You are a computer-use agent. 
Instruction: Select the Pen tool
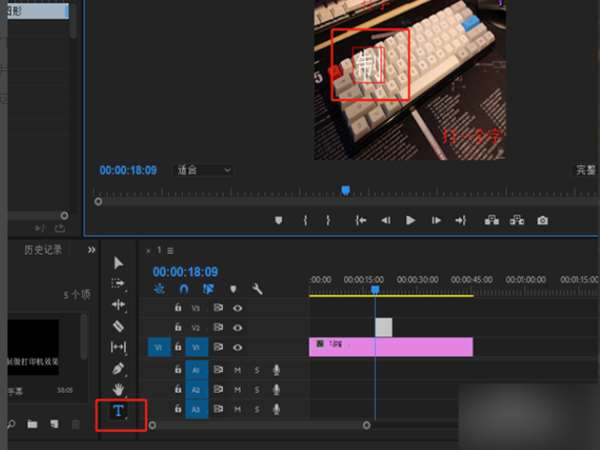click(x=118, y=368)
